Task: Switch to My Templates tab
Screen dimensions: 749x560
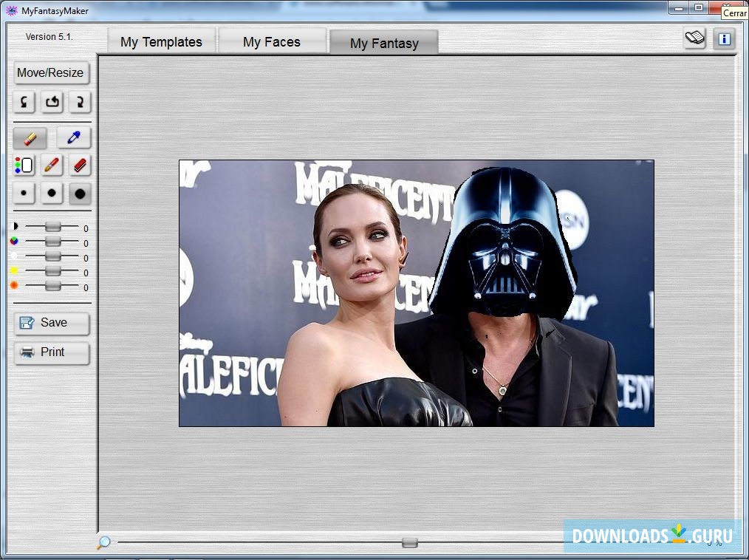Action: (162, 41)
